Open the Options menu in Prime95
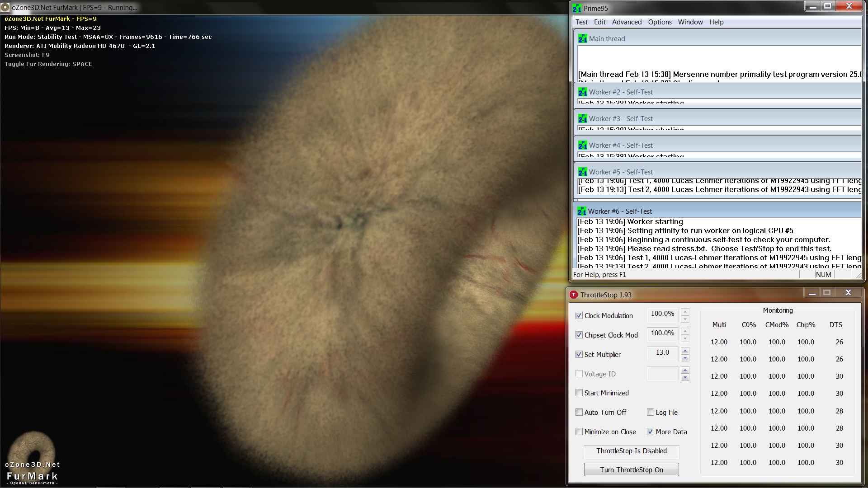868x488 pixels. point(660,22)
